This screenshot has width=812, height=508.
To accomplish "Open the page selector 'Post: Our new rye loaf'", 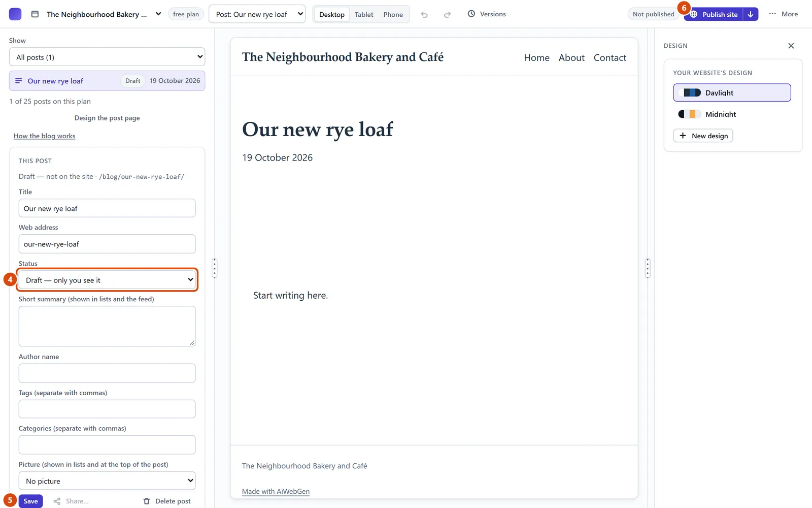I will tap(257, 14).
